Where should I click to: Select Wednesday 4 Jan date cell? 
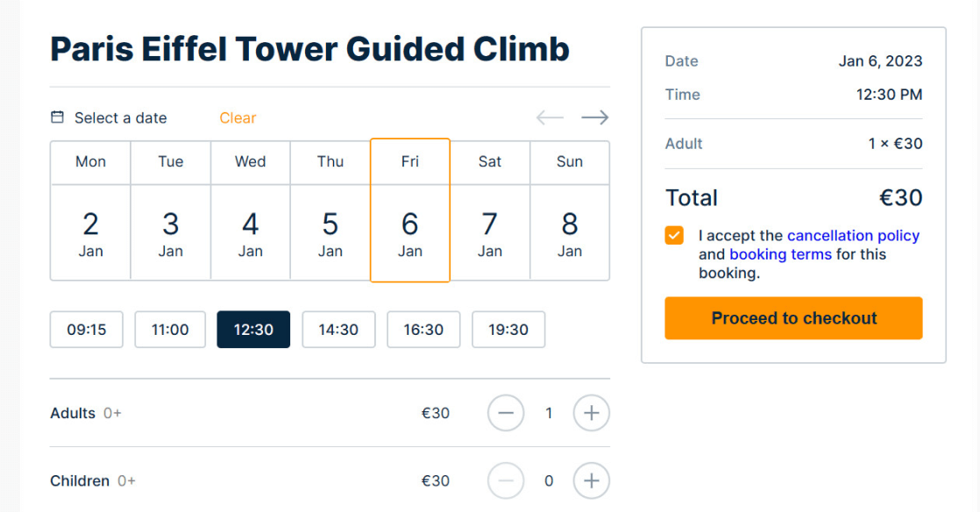pyautogui.click(x=250, y=232)
